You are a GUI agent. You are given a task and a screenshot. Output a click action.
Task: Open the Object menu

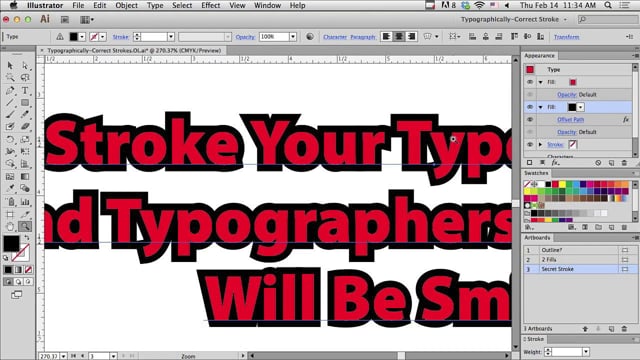pyautogui.click(x=127, y=5)
